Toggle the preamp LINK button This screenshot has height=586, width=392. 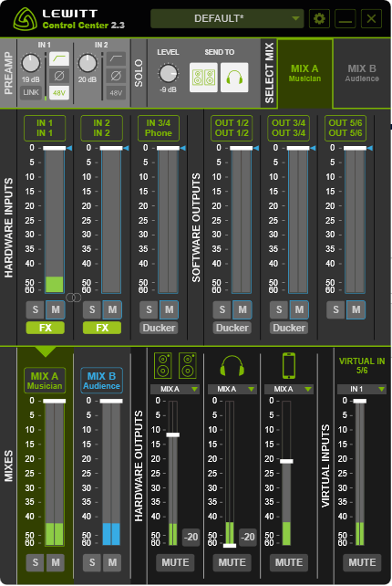(x=31, y=92)
